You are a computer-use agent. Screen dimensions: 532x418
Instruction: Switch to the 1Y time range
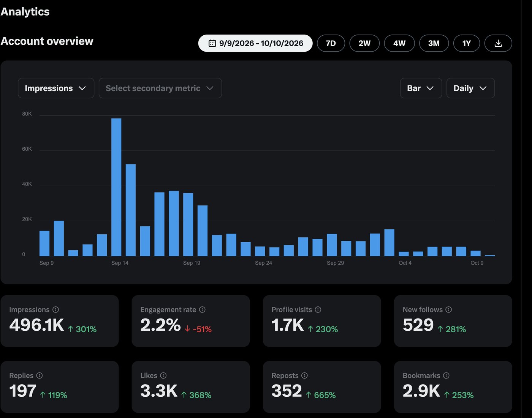[467, 43]
